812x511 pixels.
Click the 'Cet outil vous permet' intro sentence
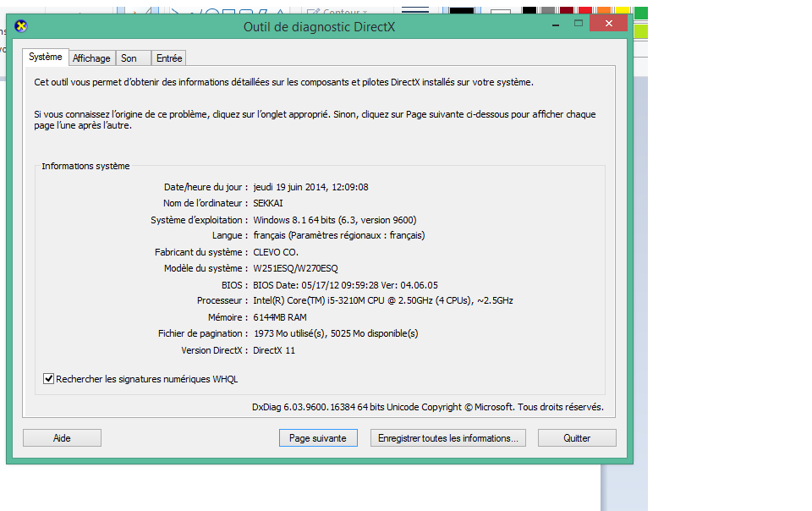tap(284, 82)
